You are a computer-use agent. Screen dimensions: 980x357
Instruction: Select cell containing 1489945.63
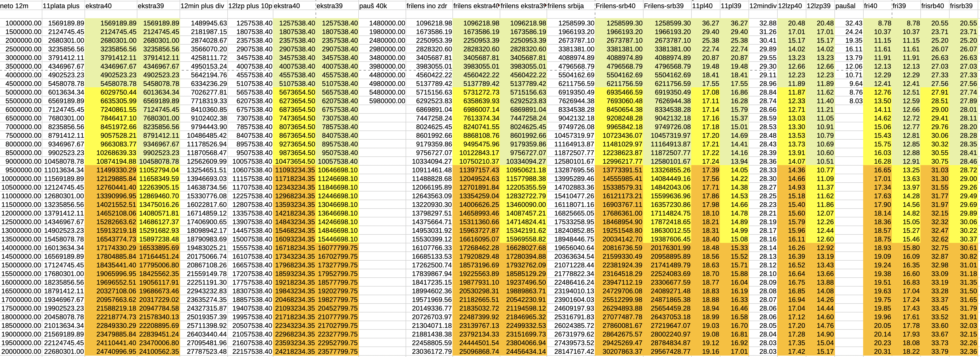click(x=209, y=23)
